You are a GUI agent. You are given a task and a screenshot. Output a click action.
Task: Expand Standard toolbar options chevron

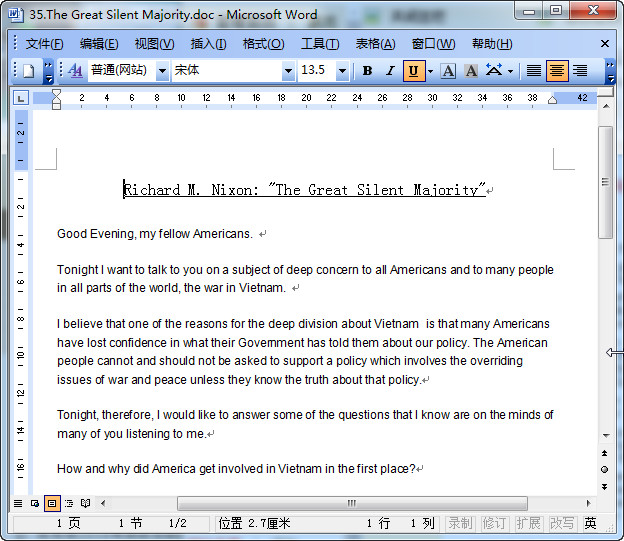pyautogui.click(x=48, y=72)
